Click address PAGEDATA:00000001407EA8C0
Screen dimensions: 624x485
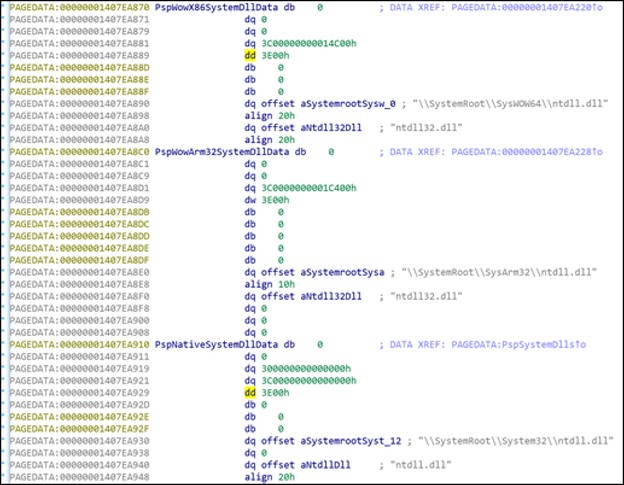80,152
